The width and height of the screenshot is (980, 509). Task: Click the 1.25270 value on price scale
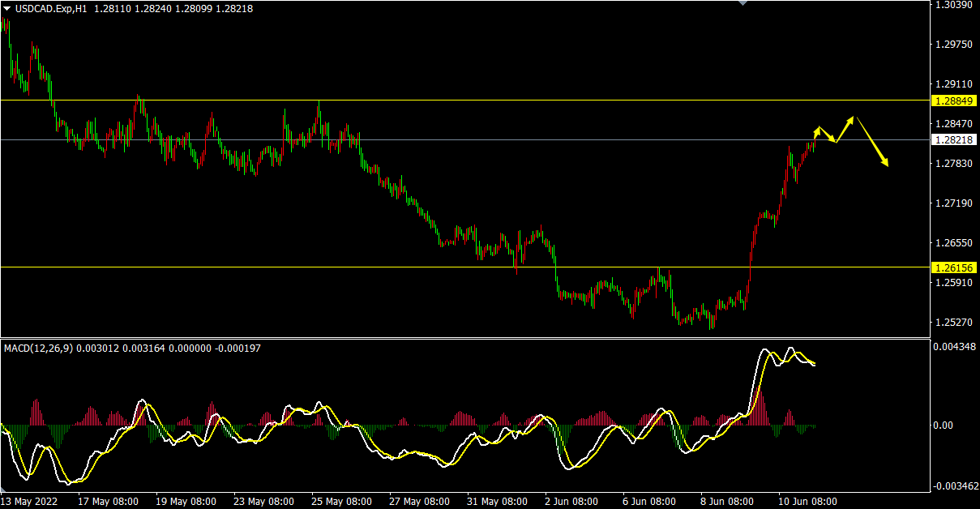[954, 323]
